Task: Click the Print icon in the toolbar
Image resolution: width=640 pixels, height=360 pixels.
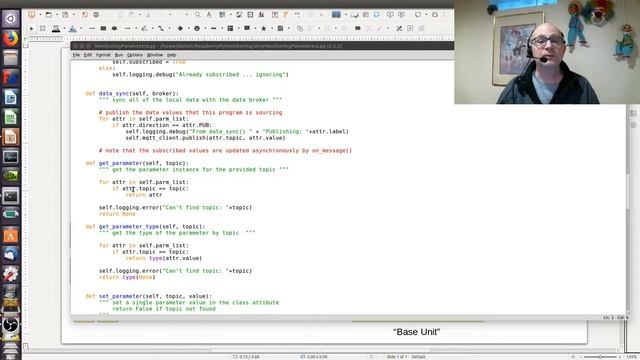Action: click(96, 15)
